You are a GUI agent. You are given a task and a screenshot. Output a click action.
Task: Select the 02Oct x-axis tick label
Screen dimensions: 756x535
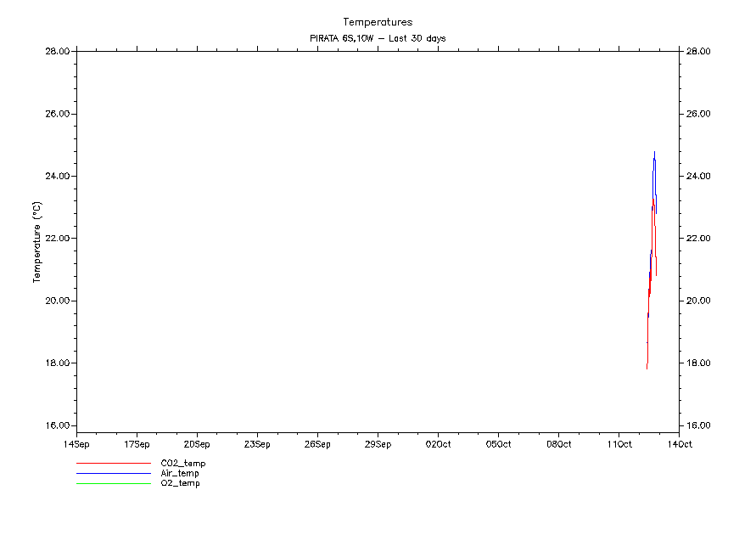438,443
